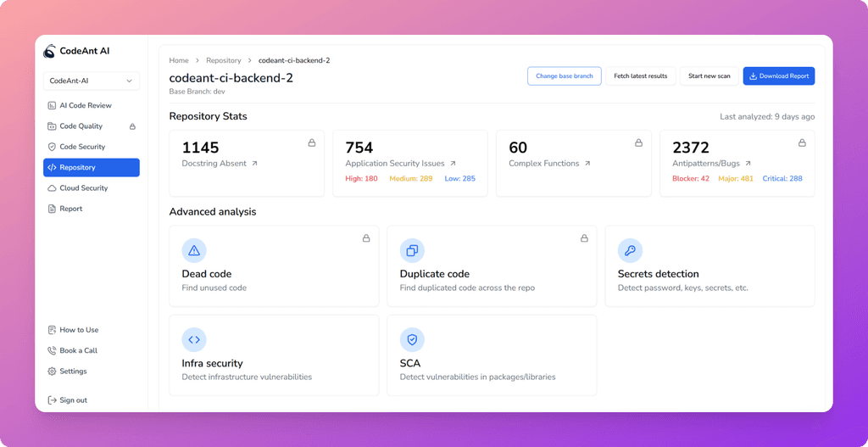Click Last analyzed: 9 days ago
Viewport: 868px width, 447px height.
(767, 117)
